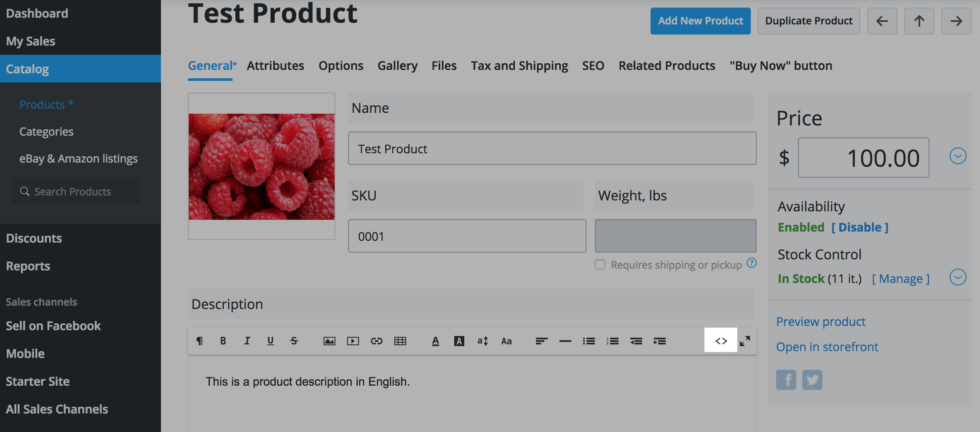Enable Requires shipping or pickup checkbox

pos(600,264)
